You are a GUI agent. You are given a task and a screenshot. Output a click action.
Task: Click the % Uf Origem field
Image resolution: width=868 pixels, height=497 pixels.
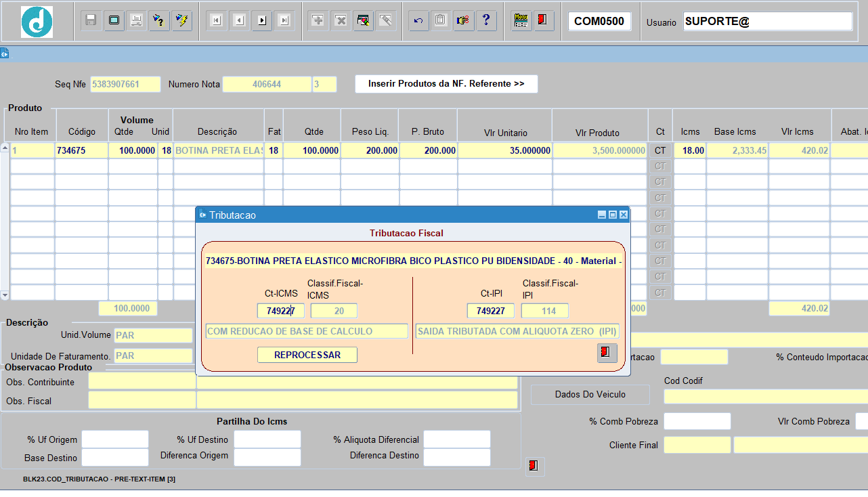coord(115,439)
